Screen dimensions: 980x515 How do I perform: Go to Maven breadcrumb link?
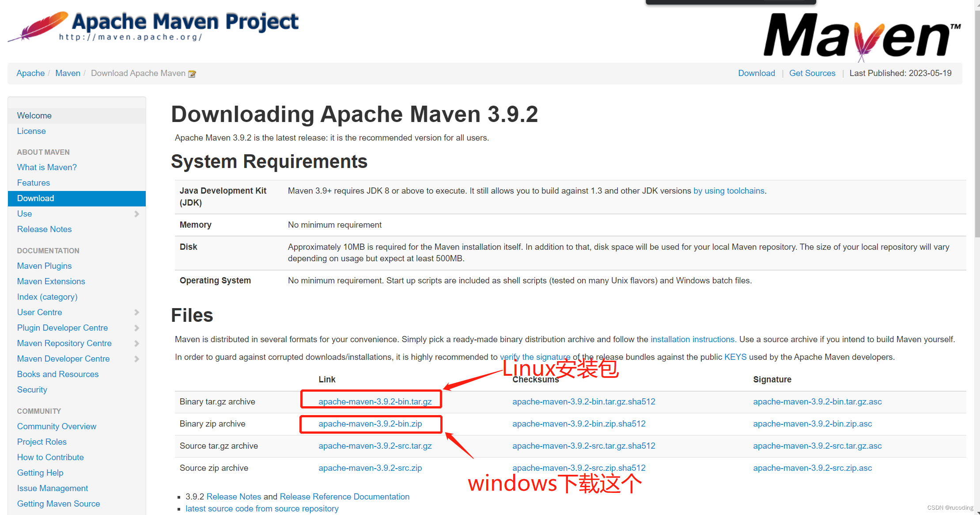pos(68,73)
